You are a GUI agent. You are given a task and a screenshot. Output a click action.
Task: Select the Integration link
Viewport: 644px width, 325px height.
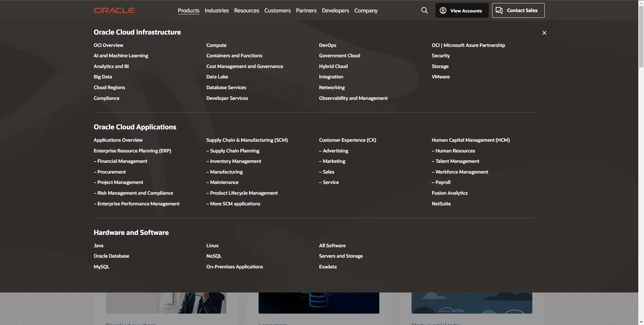[x=331, y=77]
